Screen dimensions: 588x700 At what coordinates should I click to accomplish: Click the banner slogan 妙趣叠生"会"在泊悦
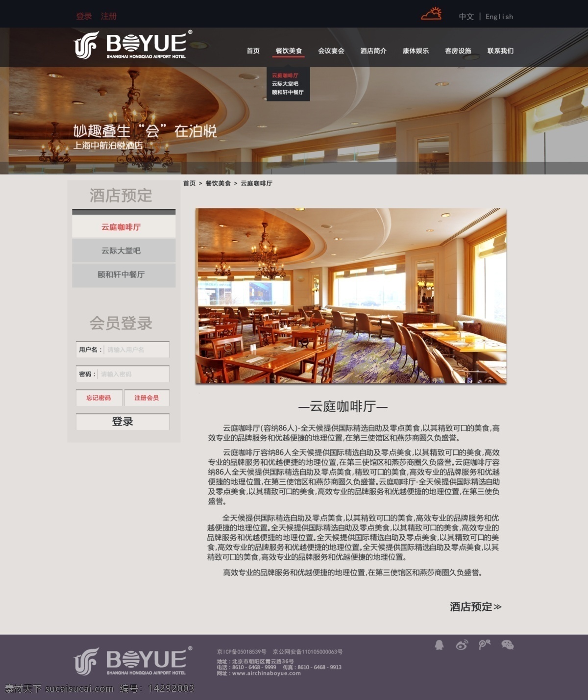point(145,131)
